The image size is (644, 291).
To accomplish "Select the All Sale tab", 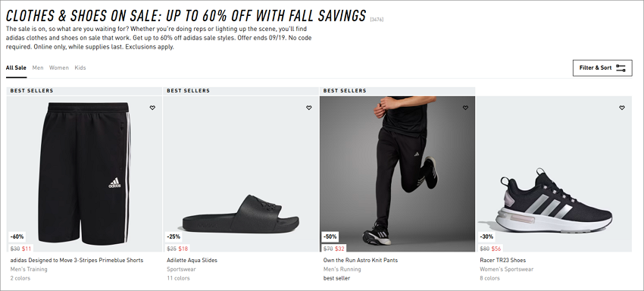I will 16,67.
